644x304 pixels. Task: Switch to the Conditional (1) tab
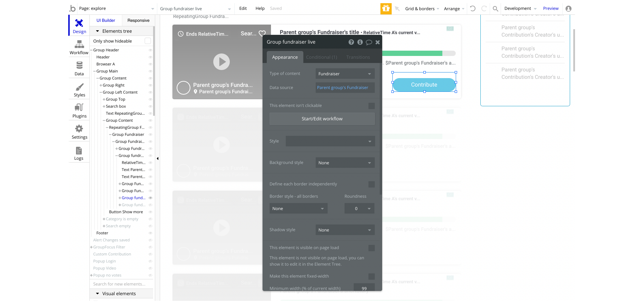coord(322,57)
